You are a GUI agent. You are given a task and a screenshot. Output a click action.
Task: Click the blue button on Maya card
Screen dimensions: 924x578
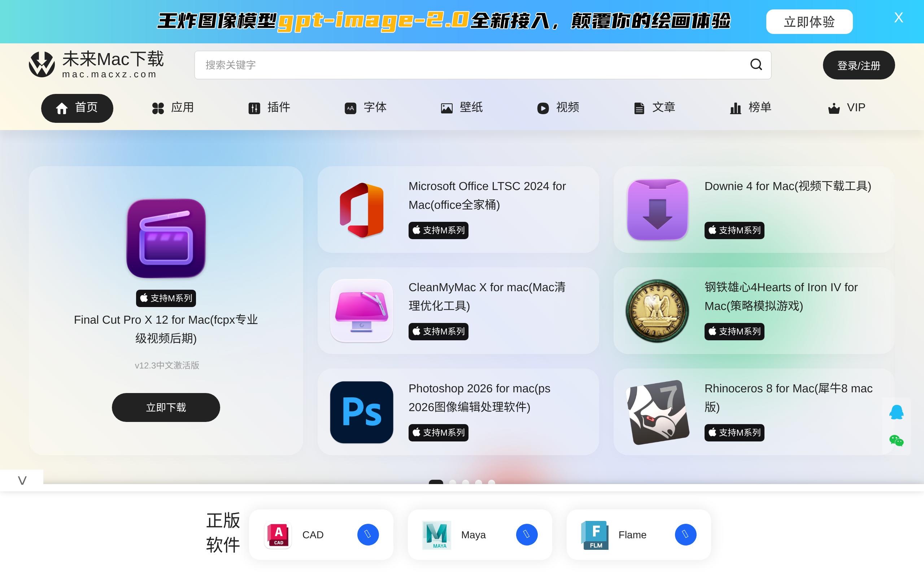(527, 534)
